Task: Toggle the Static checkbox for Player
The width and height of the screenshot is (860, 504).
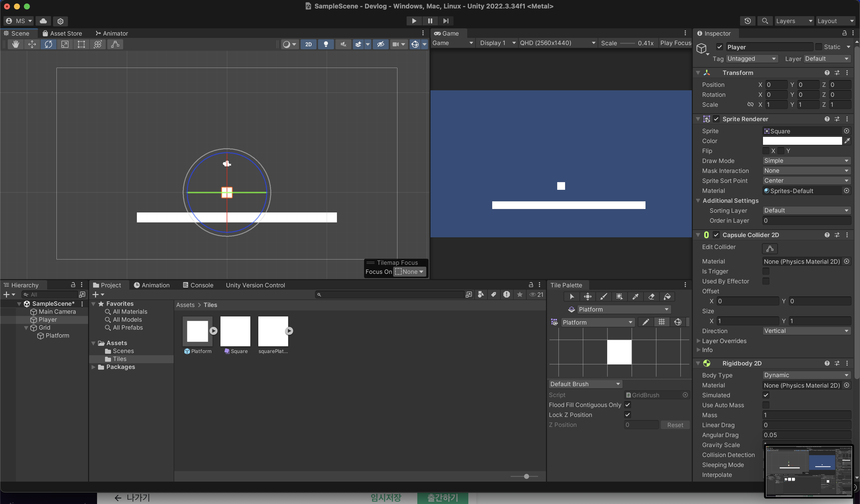Action: (819, 47)
